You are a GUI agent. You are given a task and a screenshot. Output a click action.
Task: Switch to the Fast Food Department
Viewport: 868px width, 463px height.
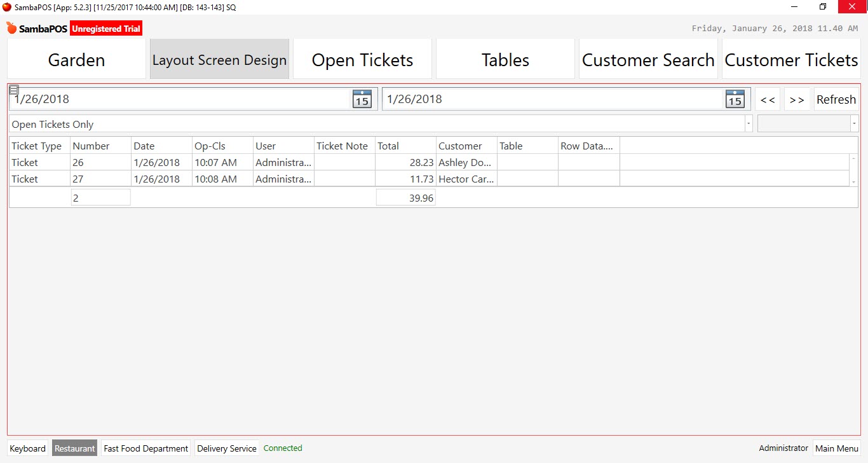(145, 448)
